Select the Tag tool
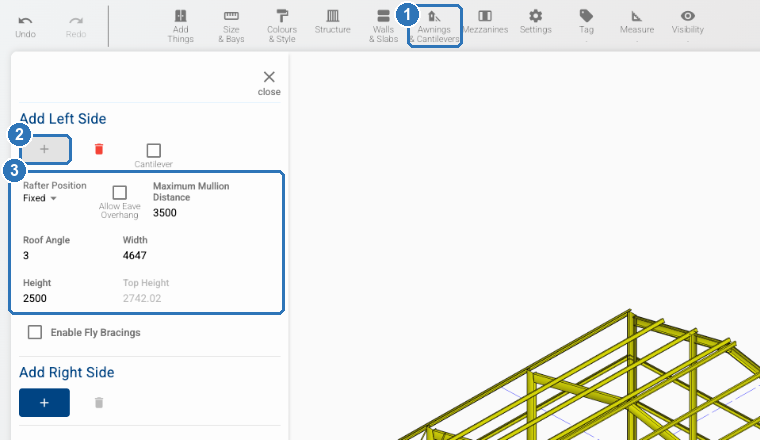The image size is (760, 440). (x=586, y=22)
